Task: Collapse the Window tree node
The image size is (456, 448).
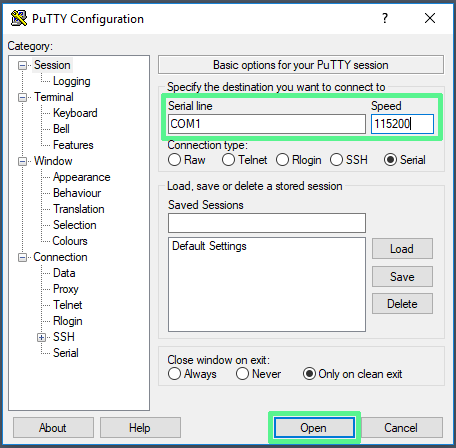Action: pyautogui.click(x=22, y=161)
